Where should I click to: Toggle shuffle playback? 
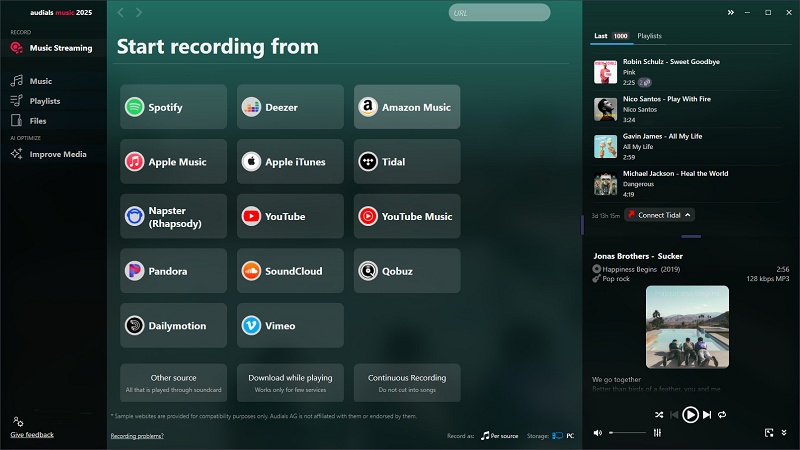(x=659, y=414)
